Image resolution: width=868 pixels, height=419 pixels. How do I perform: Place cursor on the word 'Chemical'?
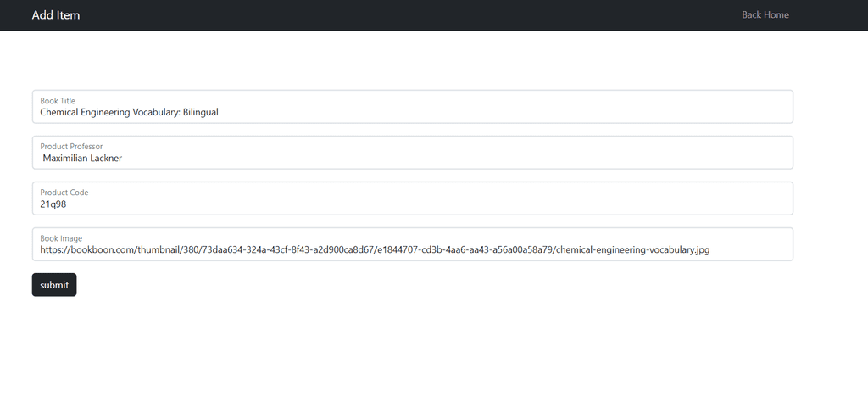59,112
